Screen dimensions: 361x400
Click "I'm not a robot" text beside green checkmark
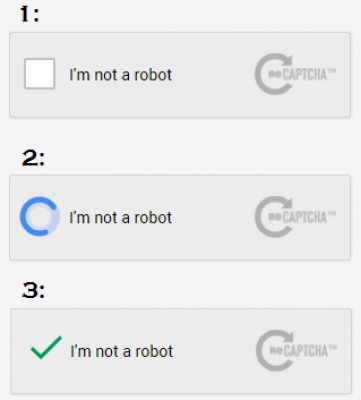click(122, 351)
